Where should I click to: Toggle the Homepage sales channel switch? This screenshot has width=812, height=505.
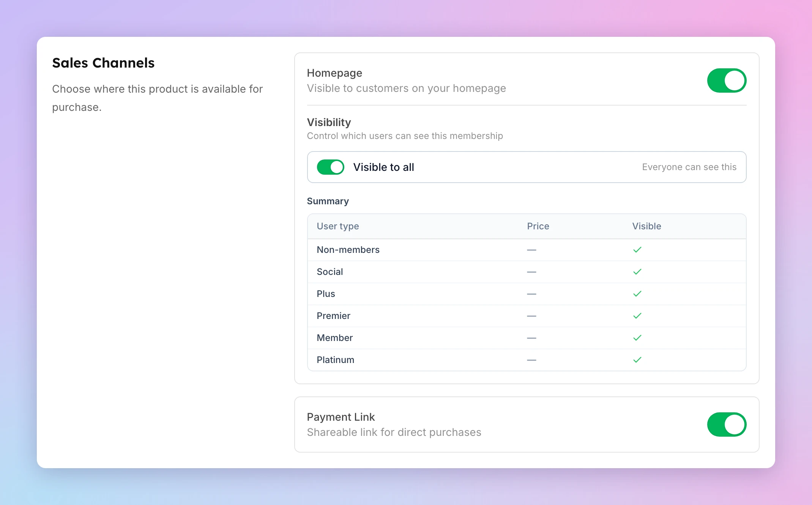[x=727, y=80]
